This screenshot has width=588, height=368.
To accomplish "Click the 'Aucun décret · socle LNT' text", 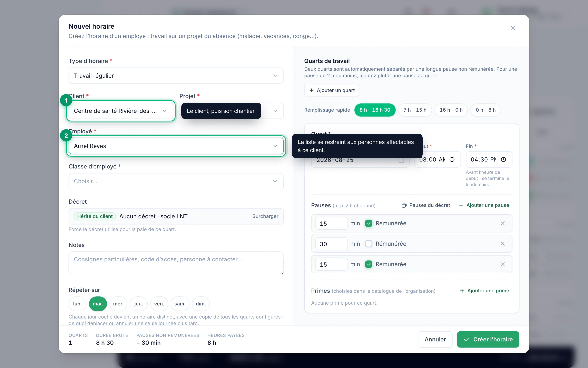I will pyautogui.click(x=153, y=216).
